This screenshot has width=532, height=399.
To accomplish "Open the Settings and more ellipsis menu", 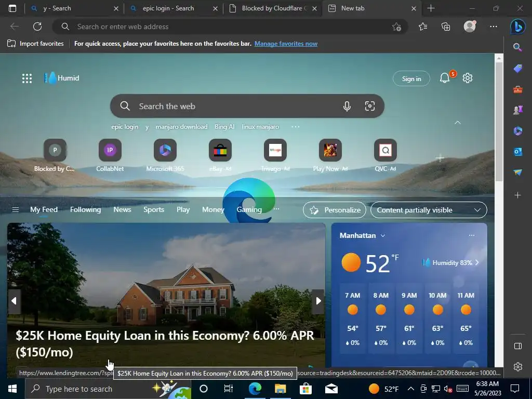I will pos(494,26).
